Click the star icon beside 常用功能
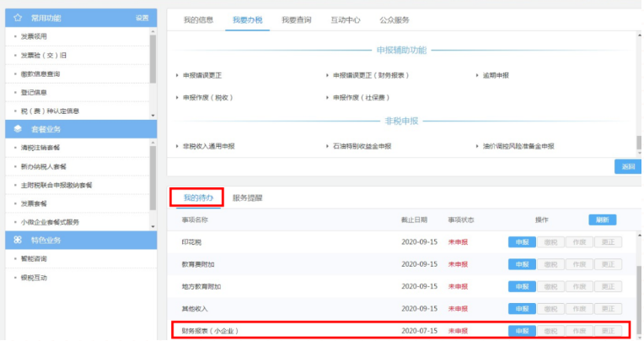The image size is (644, 341). click(x=18, y=18)
